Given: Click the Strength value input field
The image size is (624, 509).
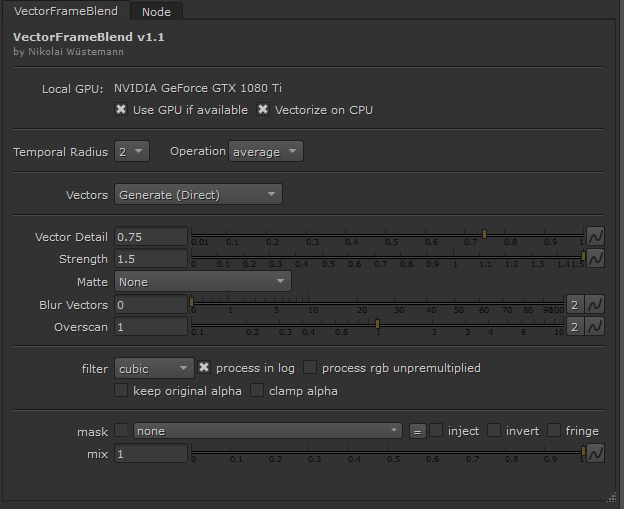Looking at the screenshot, I should [x=151, y=259].
